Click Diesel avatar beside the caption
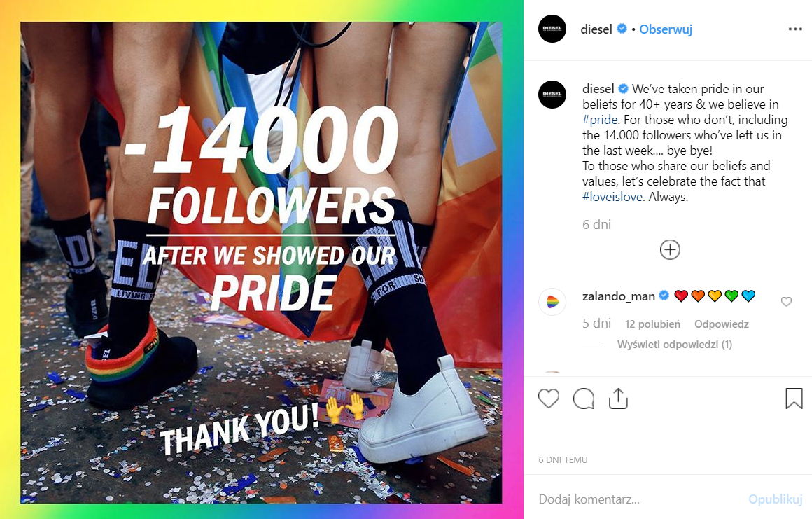 tap(552, 95)
